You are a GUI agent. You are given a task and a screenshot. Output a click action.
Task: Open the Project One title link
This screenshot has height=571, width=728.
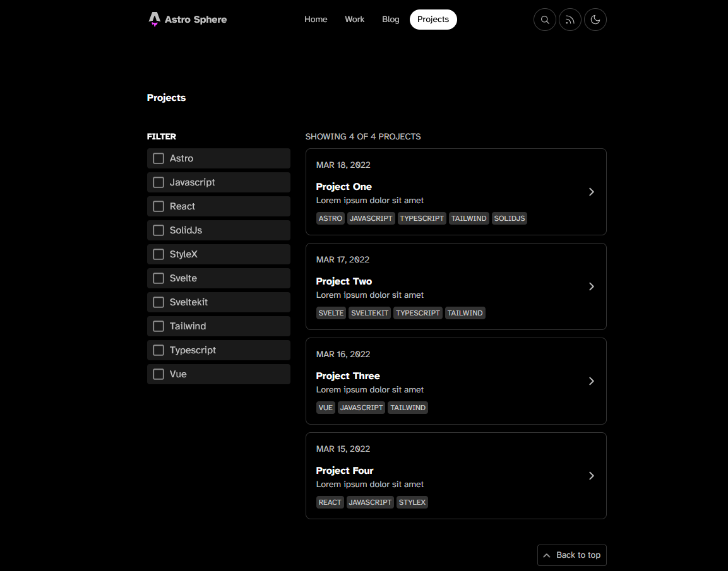(x=344, y=187)
